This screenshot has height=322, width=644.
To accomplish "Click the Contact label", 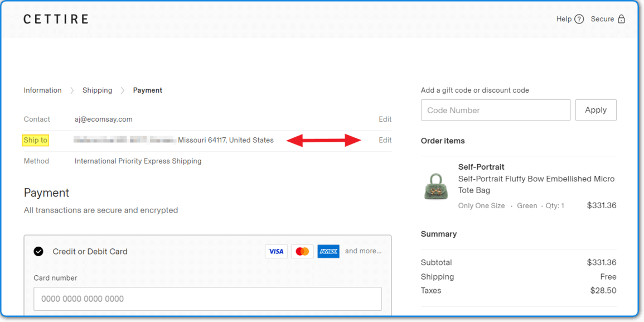I will coord(37,119).
